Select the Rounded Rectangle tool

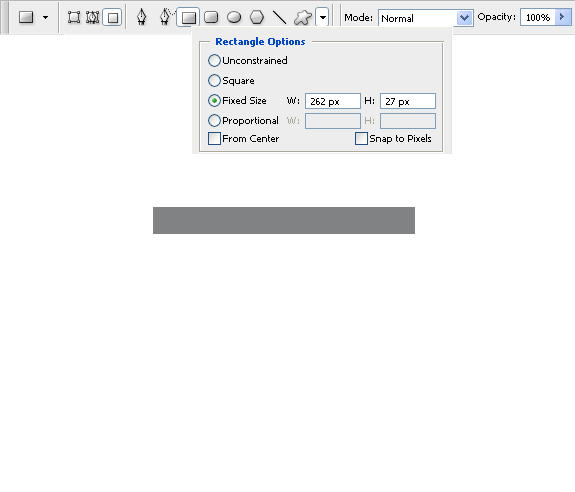pos(211,17)
